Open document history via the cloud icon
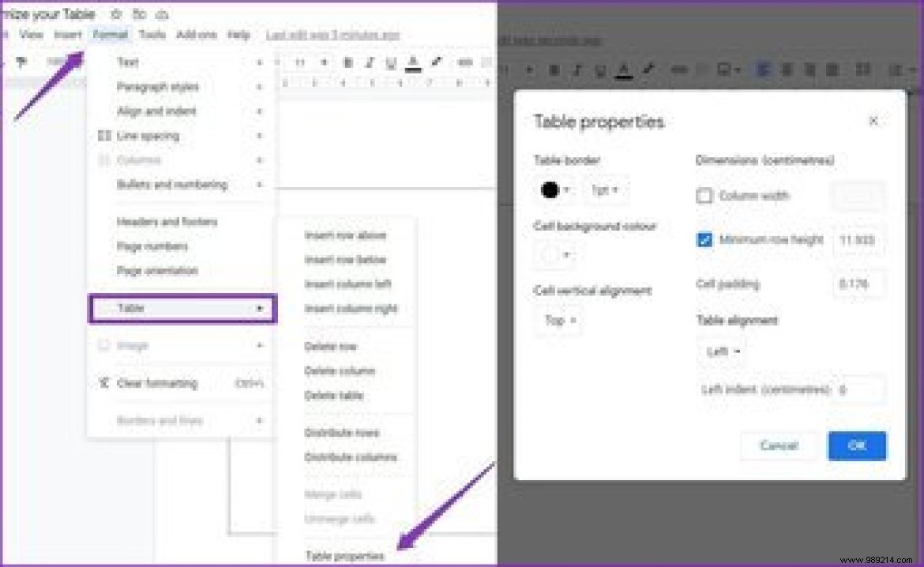The image size is (924, 567). (163, 14)
